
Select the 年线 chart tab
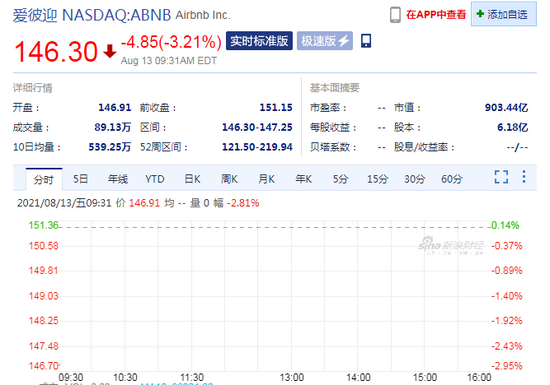pyautogui.click(x=118, y=179)
